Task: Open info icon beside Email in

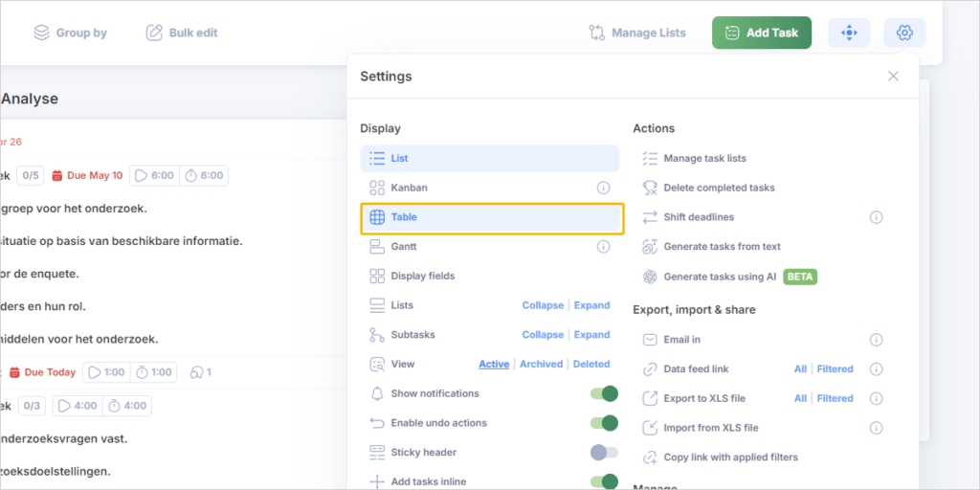Action: tap(876, 340)
